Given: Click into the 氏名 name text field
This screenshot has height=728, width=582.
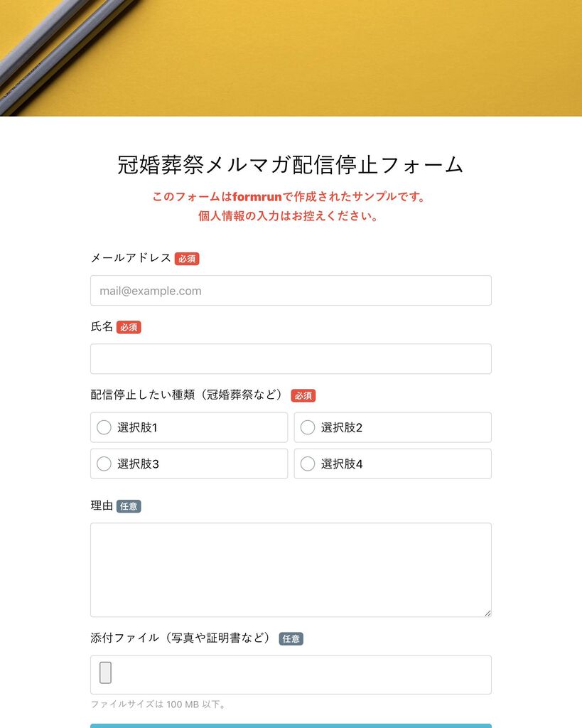Looking at the screenshot, I should click(x=291, y=359).
